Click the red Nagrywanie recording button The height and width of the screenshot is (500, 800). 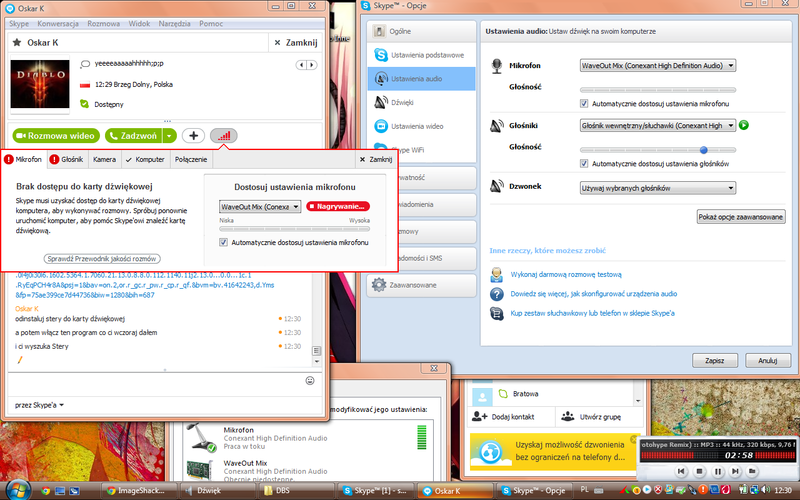(x=338, y=207)
